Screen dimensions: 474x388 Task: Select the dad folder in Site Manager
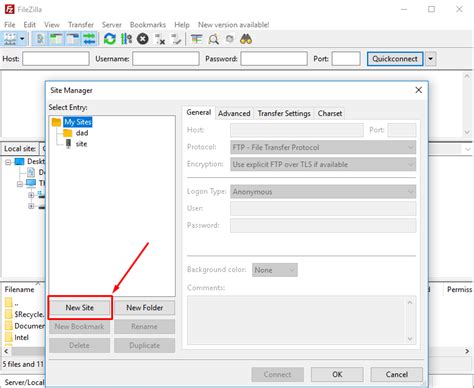click(x=82, y=133)
